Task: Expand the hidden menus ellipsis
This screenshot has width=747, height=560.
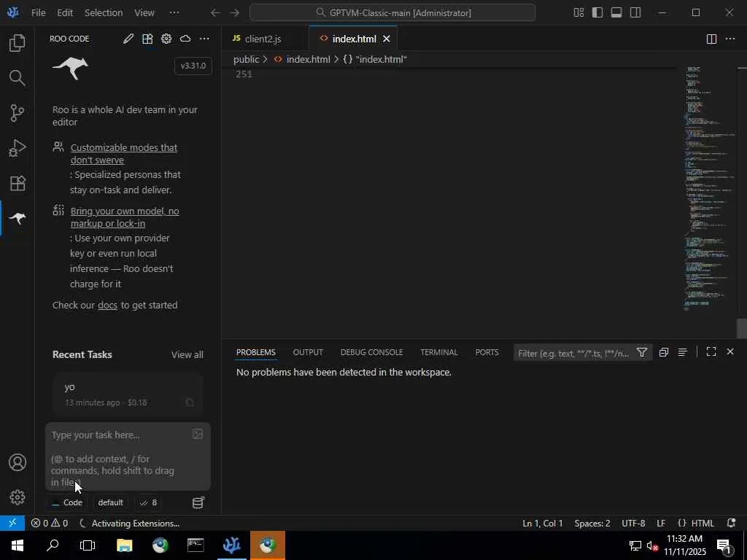Action: tap(174, 13)
